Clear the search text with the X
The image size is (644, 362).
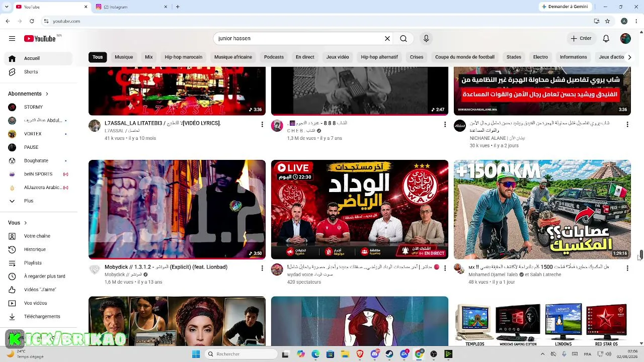(x=387, y=39)
